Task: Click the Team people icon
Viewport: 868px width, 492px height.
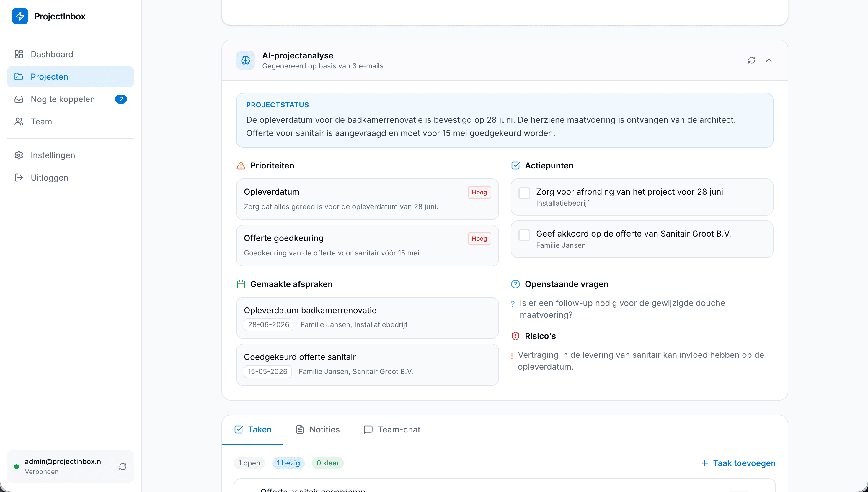Action: click(x=19, y=121)
